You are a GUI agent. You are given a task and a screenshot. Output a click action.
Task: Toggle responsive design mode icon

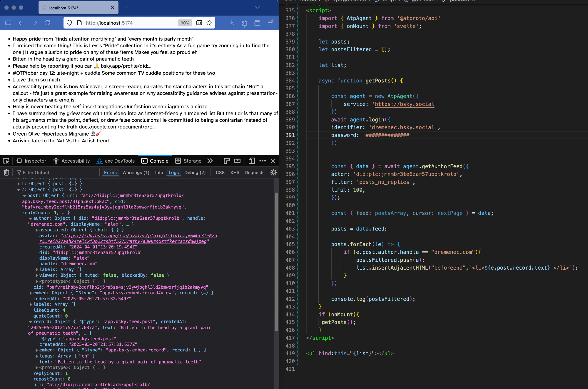click(252, 161)
